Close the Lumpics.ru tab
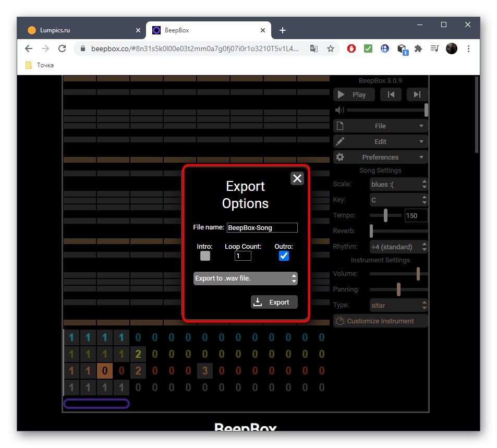The image size is (497, 448). coord(138,30)
